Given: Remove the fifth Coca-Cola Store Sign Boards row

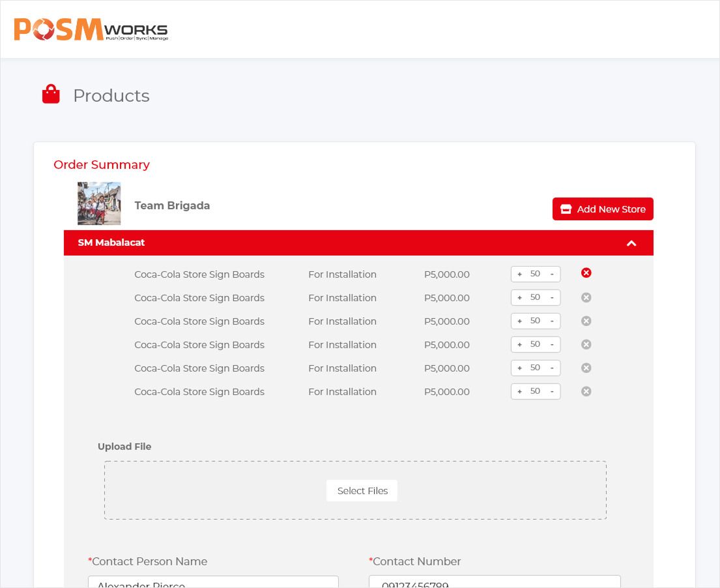Looking at the screenshot, I should click(586, 368).
